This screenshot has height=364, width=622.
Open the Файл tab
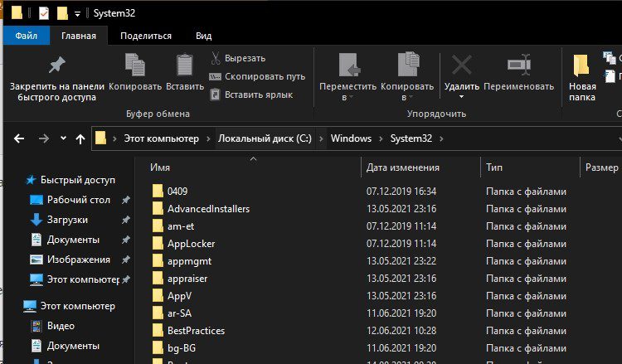pos(27,36)
